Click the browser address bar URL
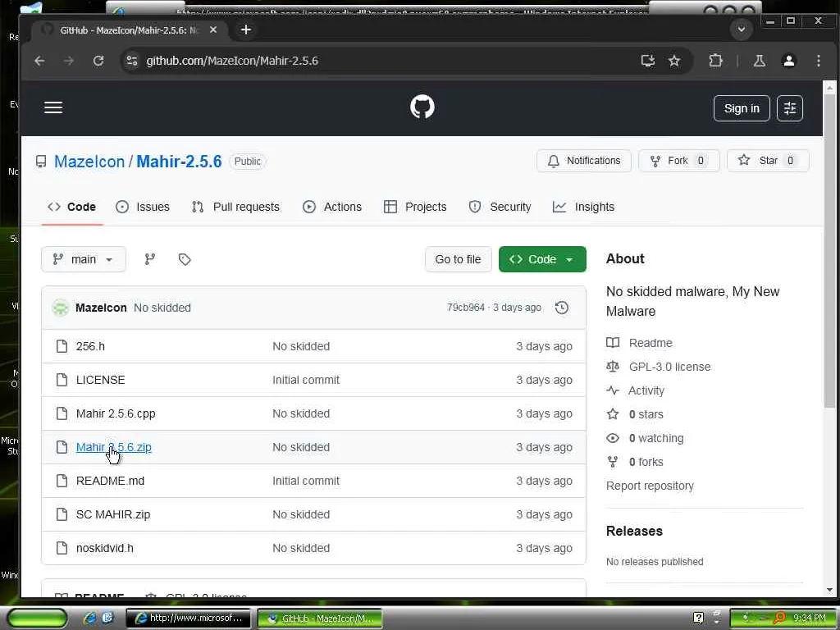 232,61
